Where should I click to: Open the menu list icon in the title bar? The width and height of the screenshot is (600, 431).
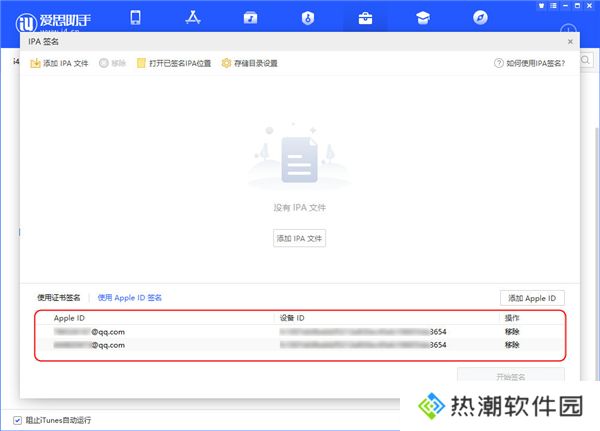coord(553,6)
